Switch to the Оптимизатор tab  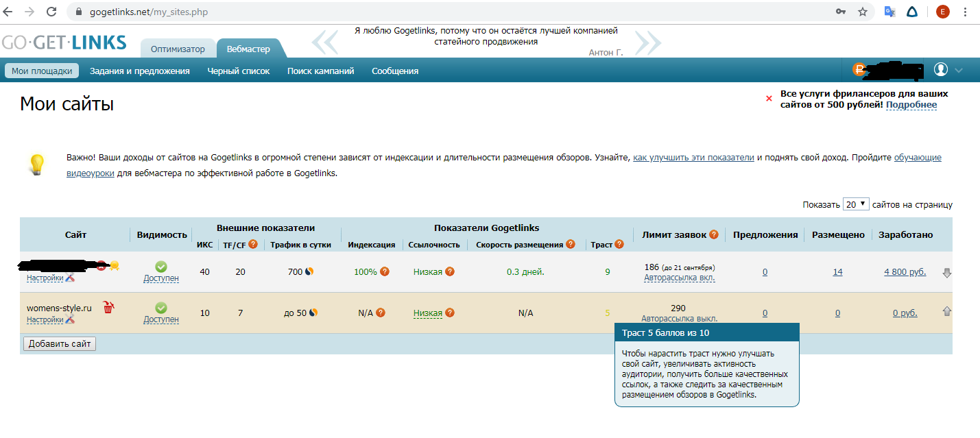[x=178, y=49]
